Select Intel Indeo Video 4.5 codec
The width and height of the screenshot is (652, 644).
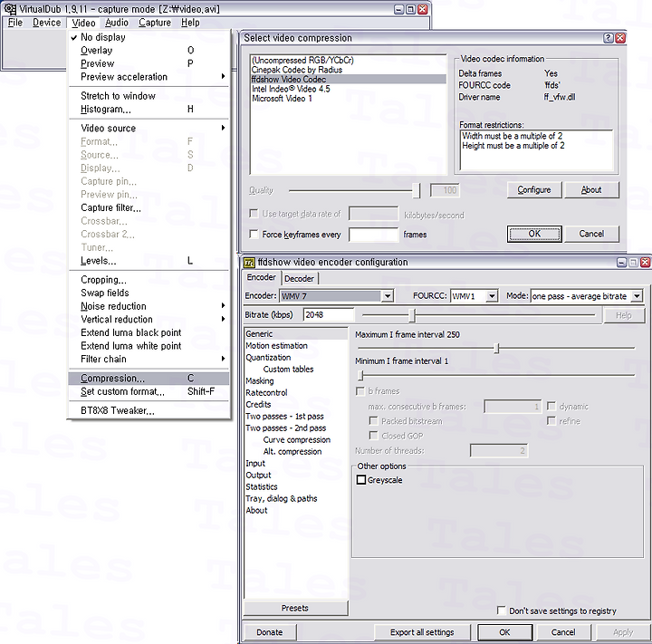pyautogui.click(x=349, y=89)
